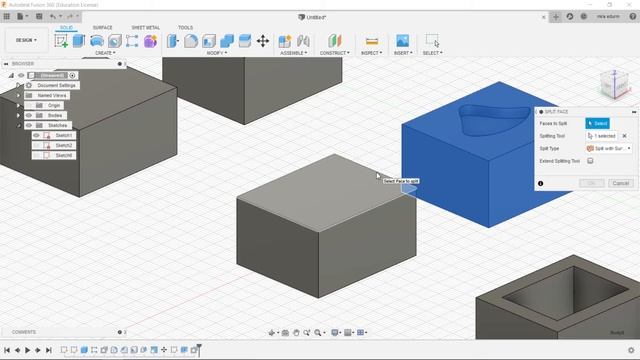640x360 pixels.
Task: Open the Split Type dropdown
Action: [x=609, y=149]
